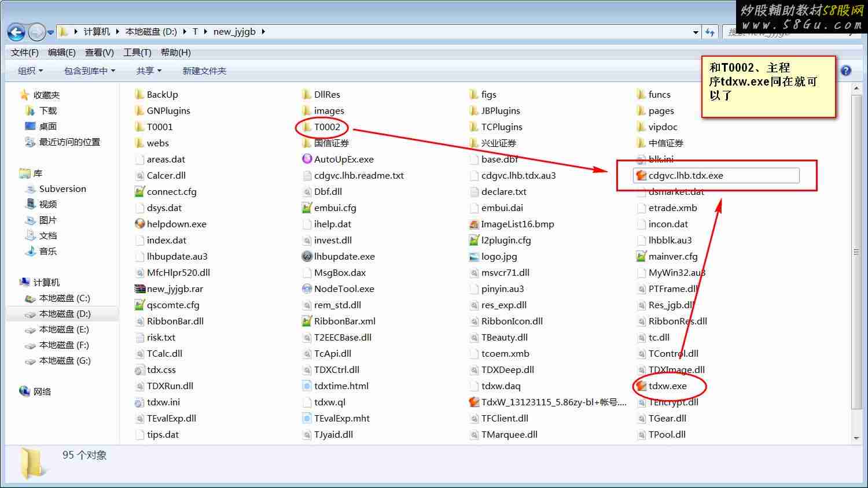Select the helpdown.exe file icon

139,224
